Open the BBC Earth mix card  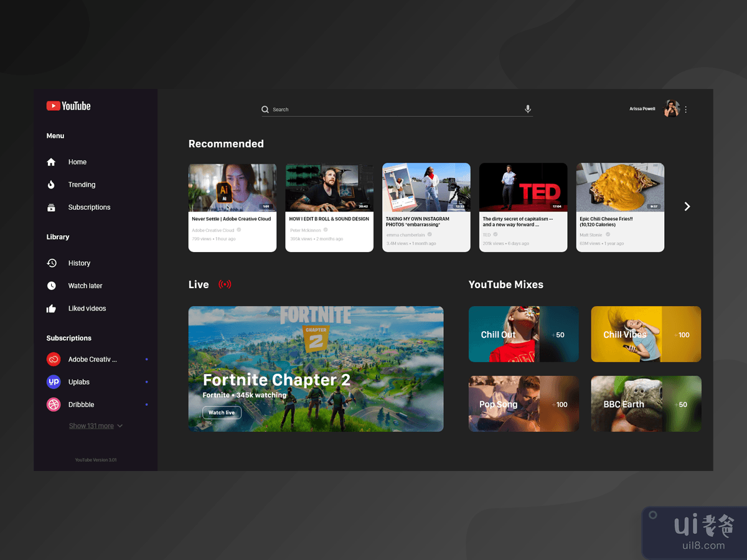[x=646, y=404]
